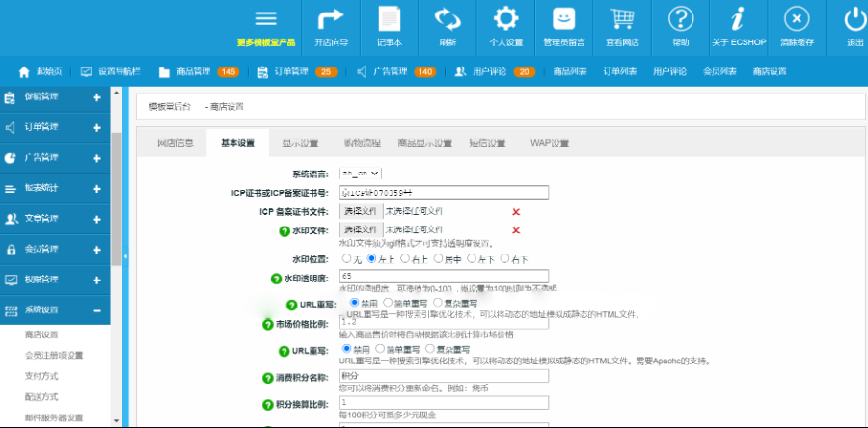Select 无 watermark position radio button

coord(348,259)
